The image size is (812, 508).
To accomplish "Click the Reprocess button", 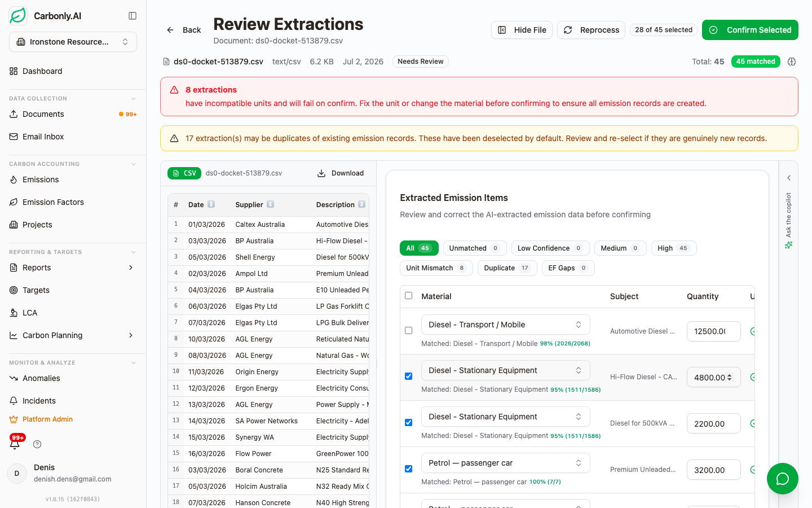I will [591, 30].
